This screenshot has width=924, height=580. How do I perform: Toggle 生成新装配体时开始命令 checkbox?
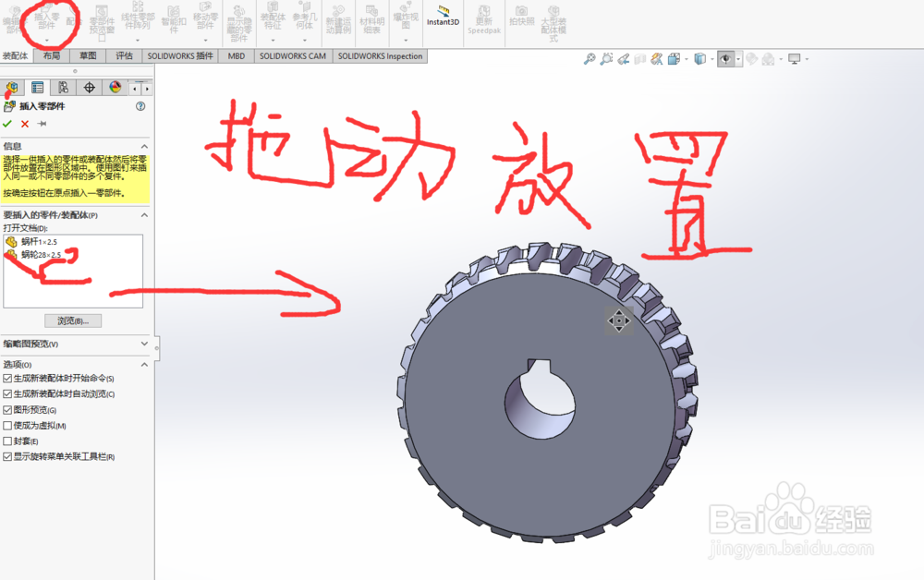click(7, 378)
